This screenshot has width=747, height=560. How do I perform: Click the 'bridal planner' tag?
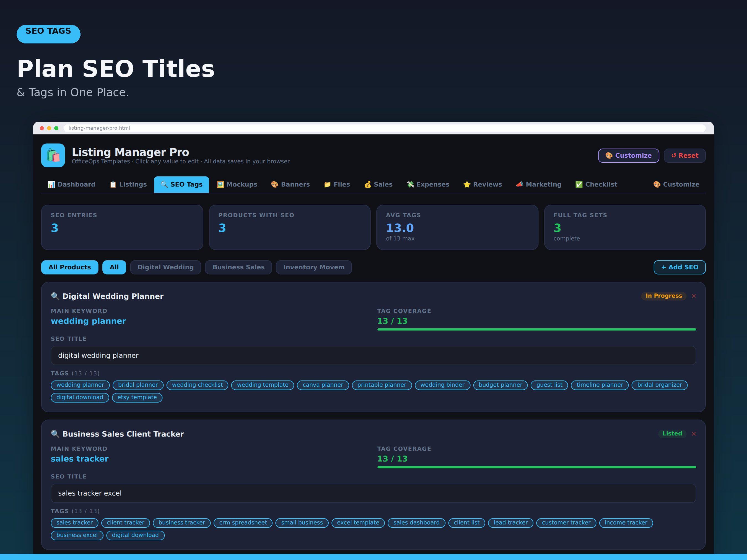[x=138, y=385]
